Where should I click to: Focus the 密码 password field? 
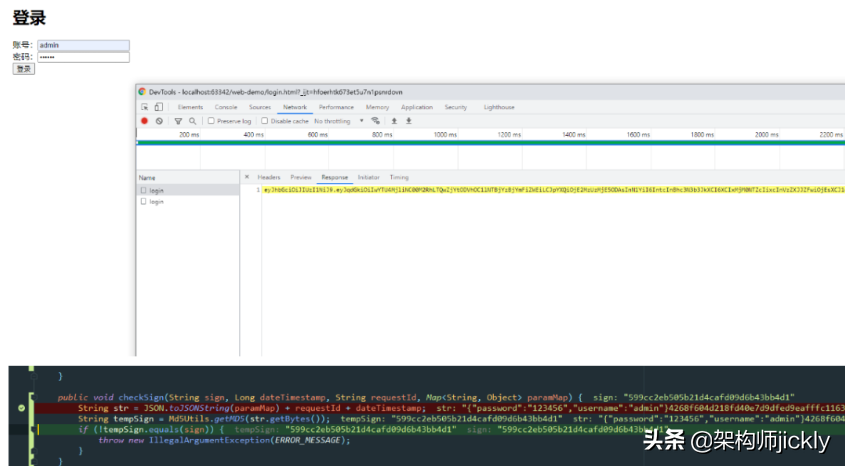click(x=84, y=57)
